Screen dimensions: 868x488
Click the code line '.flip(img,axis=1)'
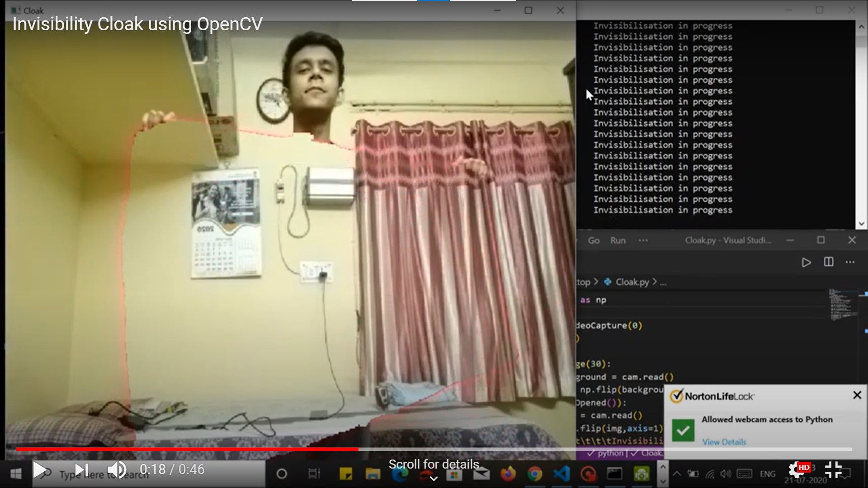pyautogui.click(x=619, y=428)
